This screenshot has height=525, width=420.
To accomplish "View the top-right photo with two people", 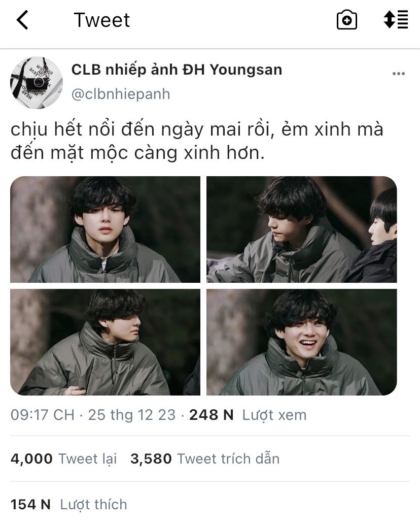I will tap(302, 229).
